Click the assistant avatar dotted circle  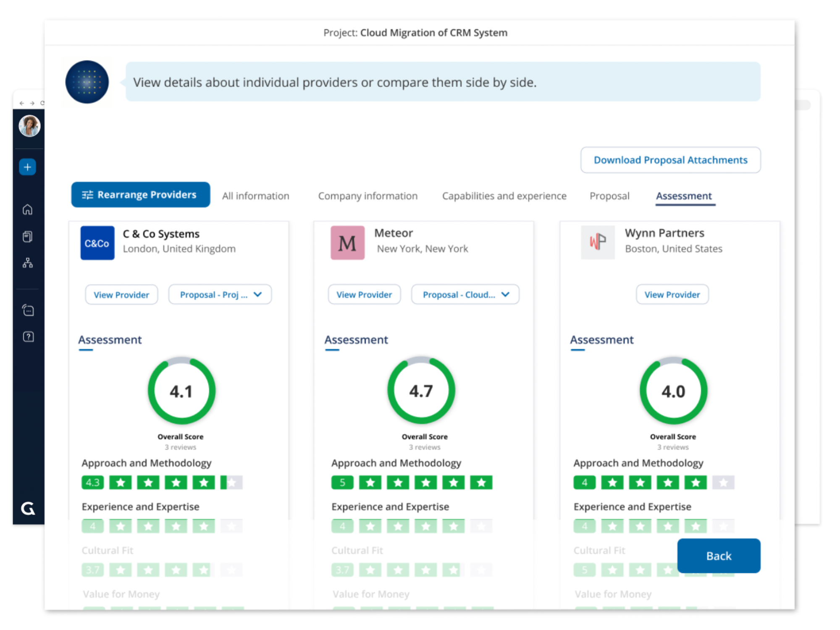pyautogui.click(x=87, y=82)
